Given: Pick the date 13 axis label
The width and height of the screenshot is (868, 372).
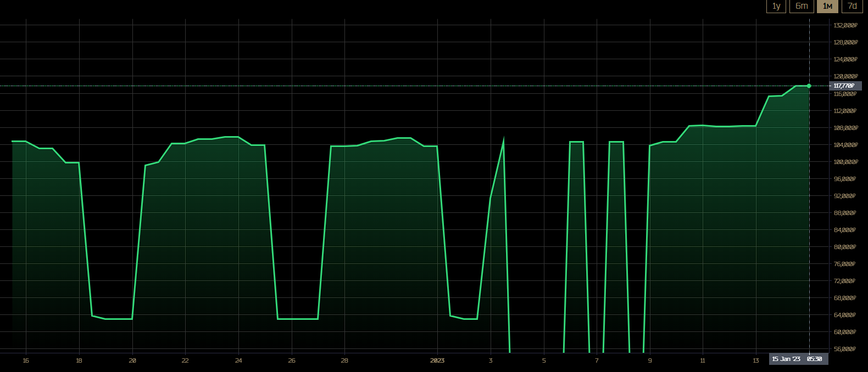Looking at the screenshot, I should [756, 360].
